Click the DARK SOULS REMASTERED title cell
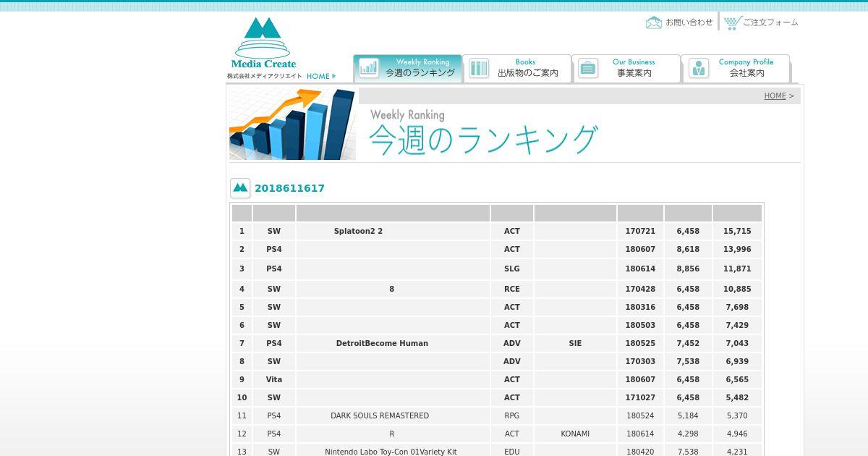The height and width of the screenshot is (456, 868). [x=393, y=415]
